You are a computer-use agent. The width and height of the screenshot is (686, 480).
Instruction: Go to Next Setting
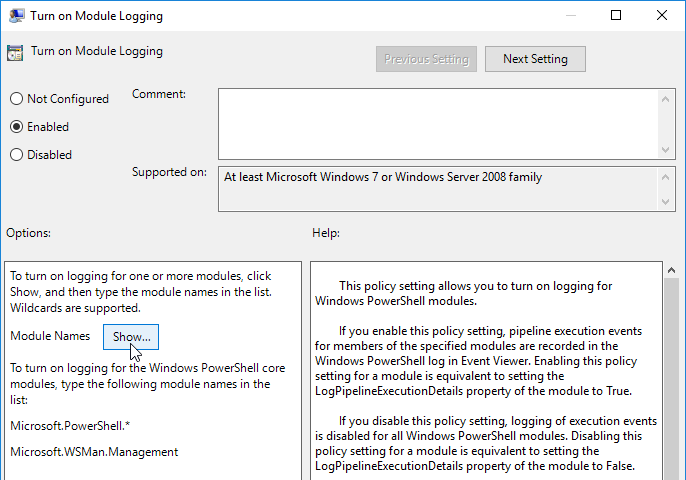pyautogui.click(x=535, y=59)
